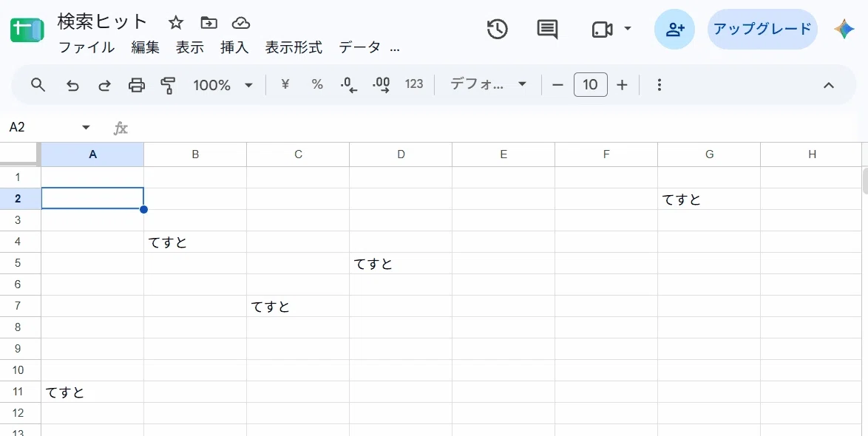Apply yen currency format
The width and height of the screenshot is (868, 436).
285,85
